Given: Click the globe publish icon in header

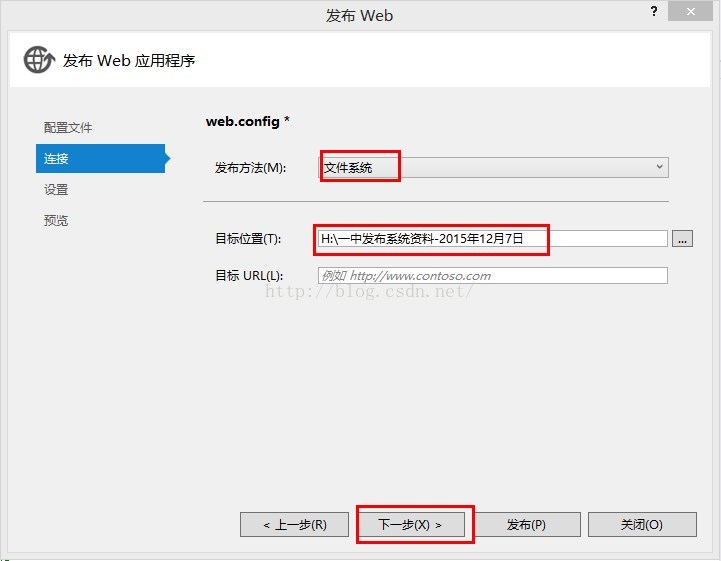Looking at the screenshot, I should click(x=39, y=60).
